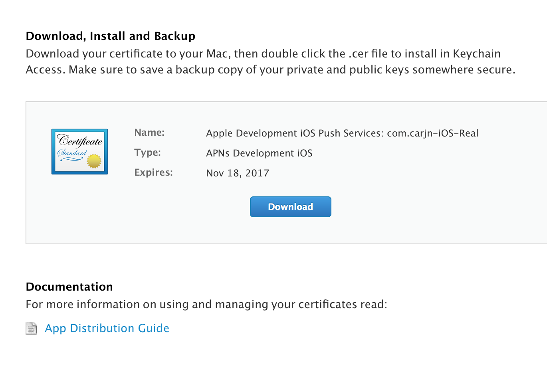Select the Type field label
The height and width of the screenshot is (392, 547).
pyautogui.click(x=147, y=152)
